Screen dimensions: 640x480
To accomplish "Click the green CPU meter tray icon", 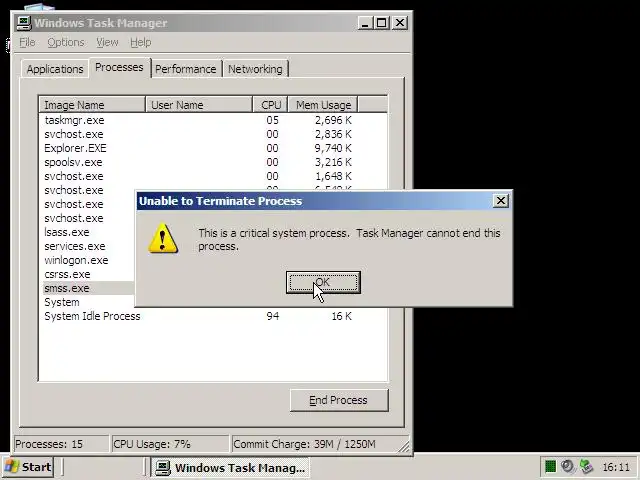I will click(550, 467).
